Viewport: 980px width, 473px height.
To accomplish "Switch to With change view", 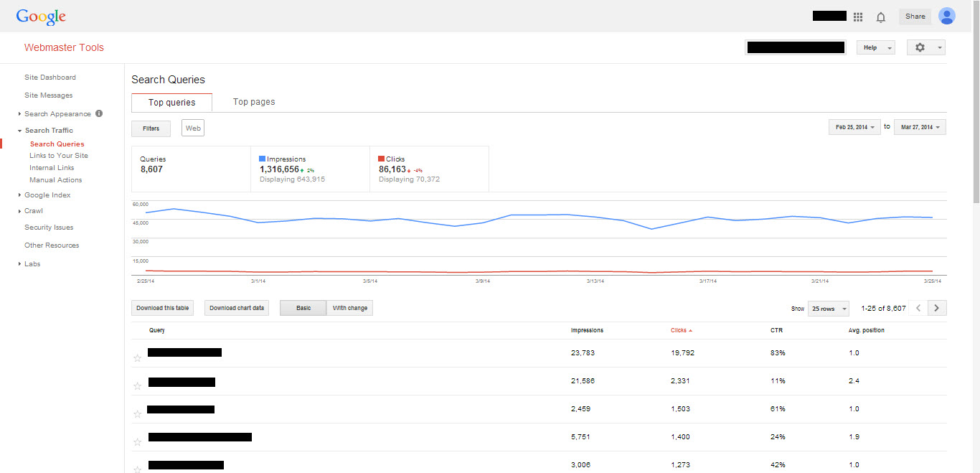I will 349,308.
